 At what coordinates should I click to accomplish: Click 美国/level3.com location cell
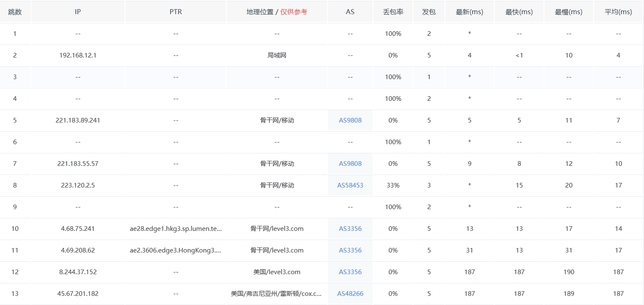[277, 272]
